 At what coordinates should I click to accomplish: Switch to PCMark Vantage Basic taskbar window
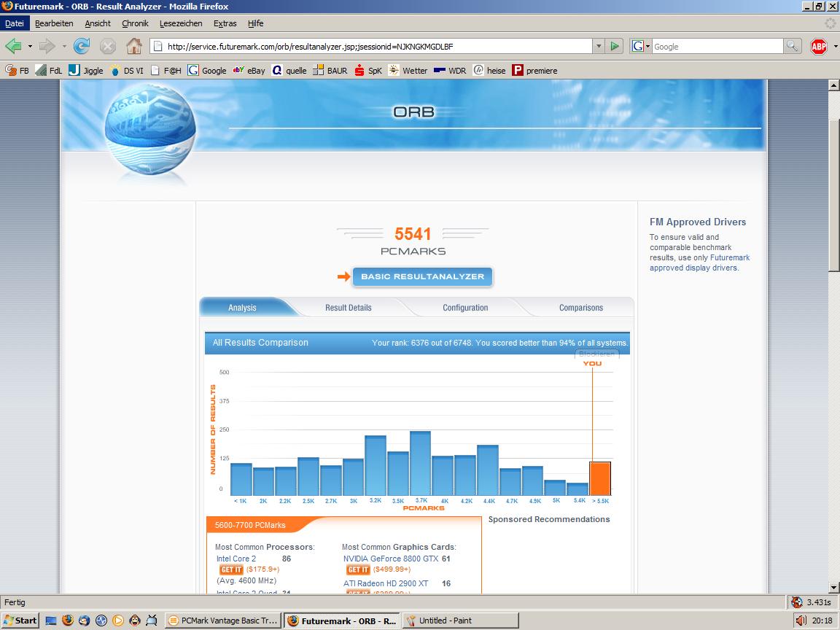[222, 621]
